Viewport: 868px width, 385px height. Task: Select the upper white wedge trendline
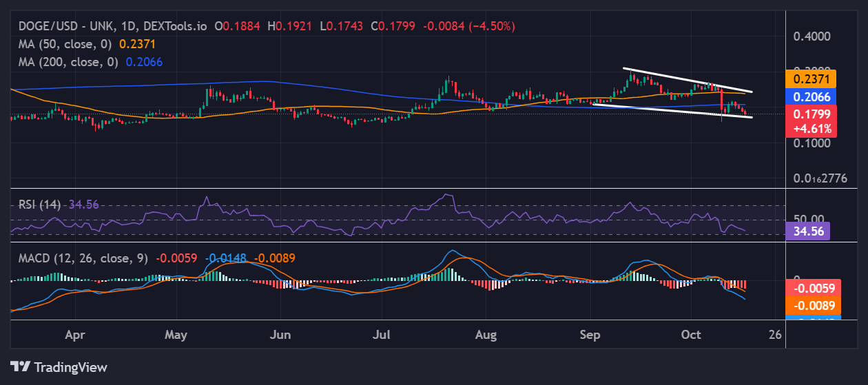(x=689, y=80)
